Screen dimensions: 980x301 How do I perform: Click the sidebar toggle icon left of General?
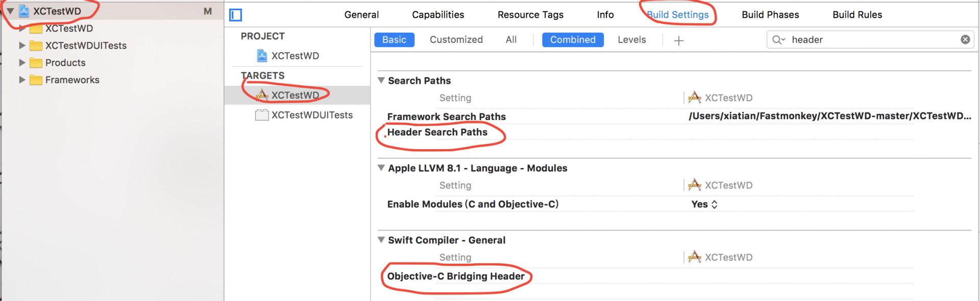pyautogui.click(x=235, y=15)
